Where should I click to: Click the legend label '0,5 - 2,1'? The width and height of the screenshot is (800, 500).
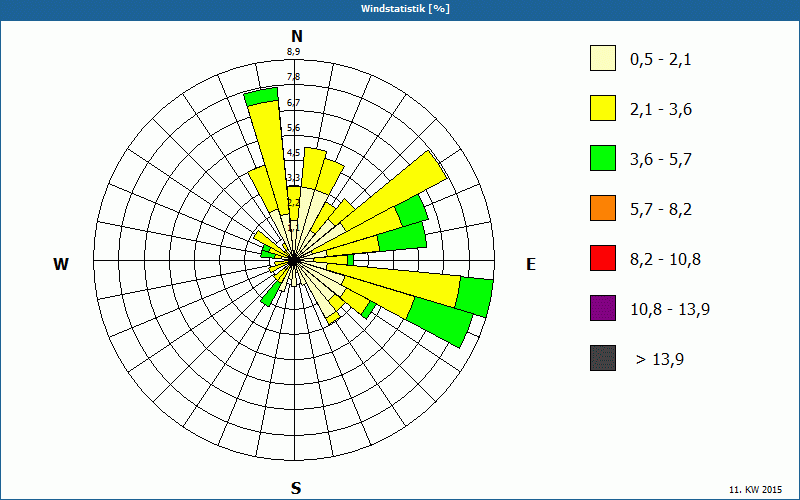pos(661,60)
